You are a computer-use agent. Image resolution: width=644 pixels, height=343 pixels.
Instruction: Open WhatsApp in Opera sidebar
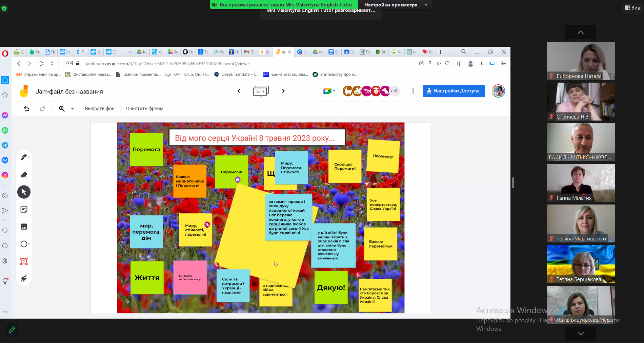click(5, 130)
